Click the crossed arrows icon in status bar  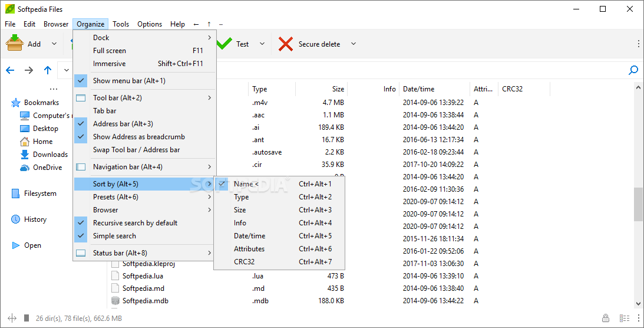12,318
